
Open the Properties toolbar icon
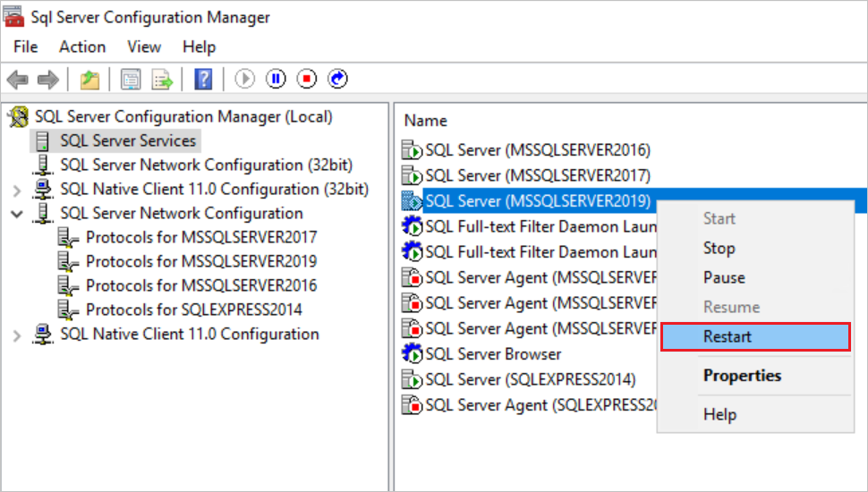pos(132,80)
